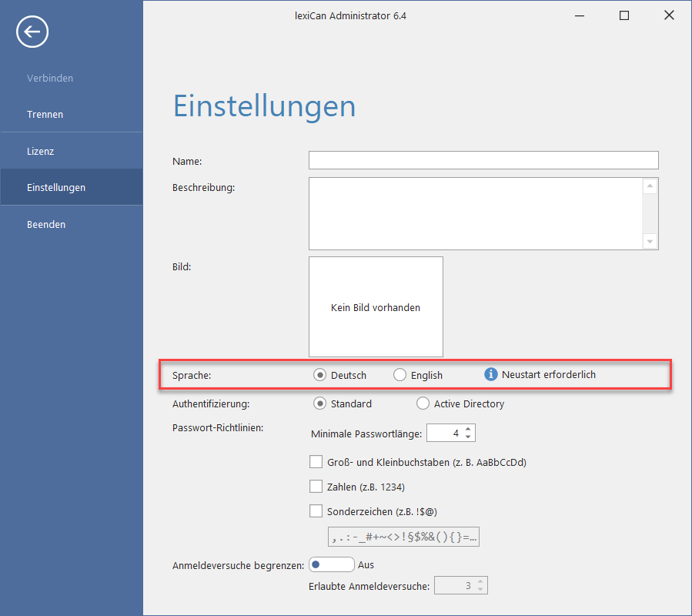The height and width of the screenshot is (616, 692).
Task: Click the Kein Bild vorhanden image box
Action: (376, 306)
